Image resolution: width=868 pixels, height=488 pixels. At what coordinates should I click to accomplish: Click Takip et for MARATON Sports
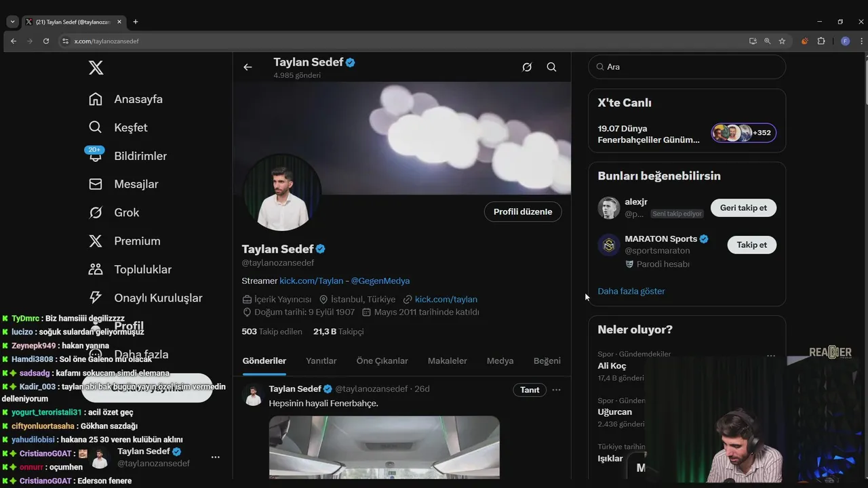(x=751, y=245)
